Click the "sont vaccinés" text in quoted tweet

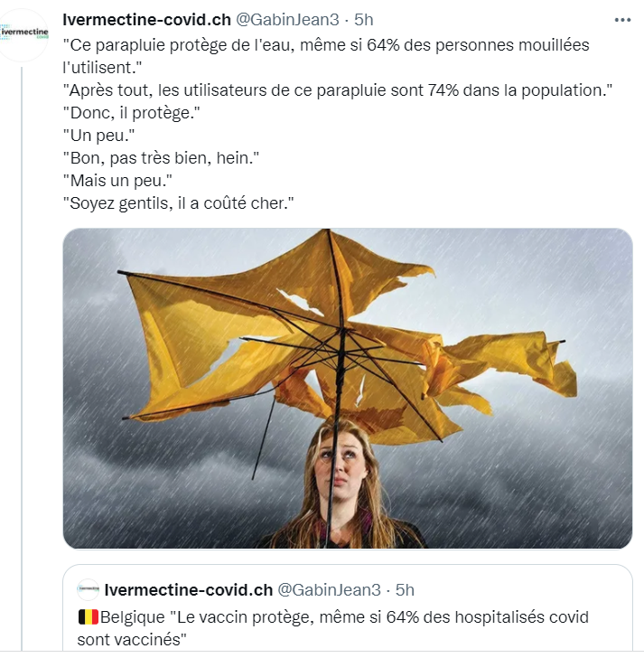point(132,640)
